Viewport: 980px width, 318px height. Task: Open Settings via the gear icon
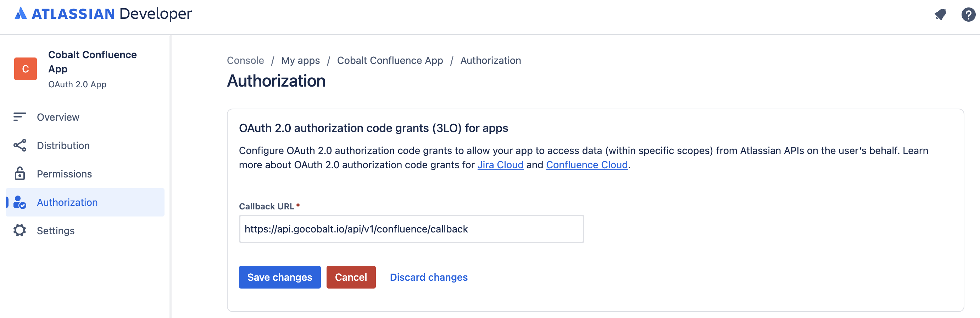point(20,230)
